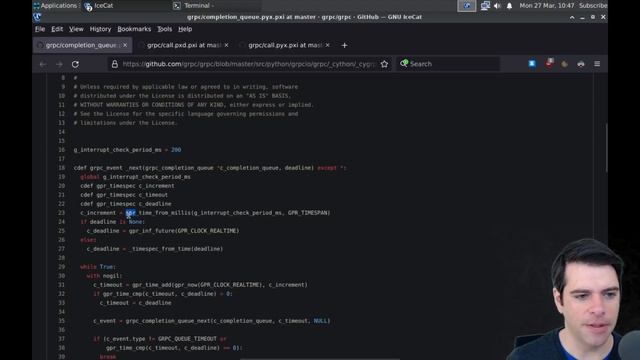Open the Help menu

(185, 29)
